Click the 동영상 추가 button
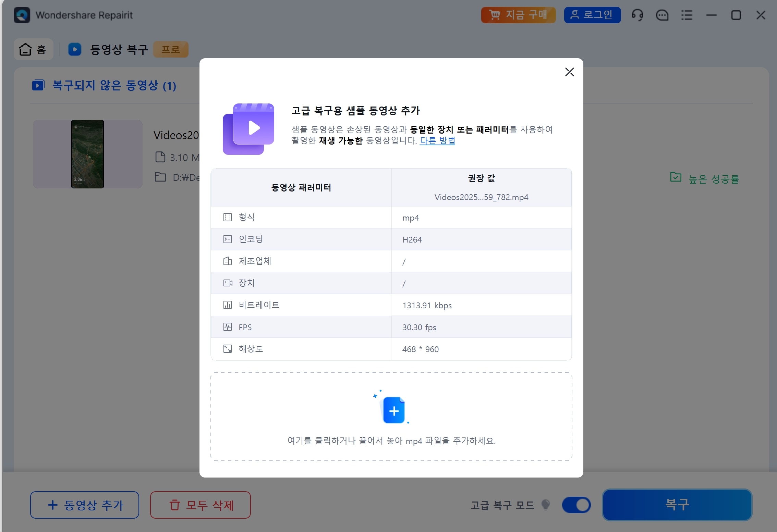Image resolution: width=777 pixels, height=532 pixels. click(x=85, y=505)
